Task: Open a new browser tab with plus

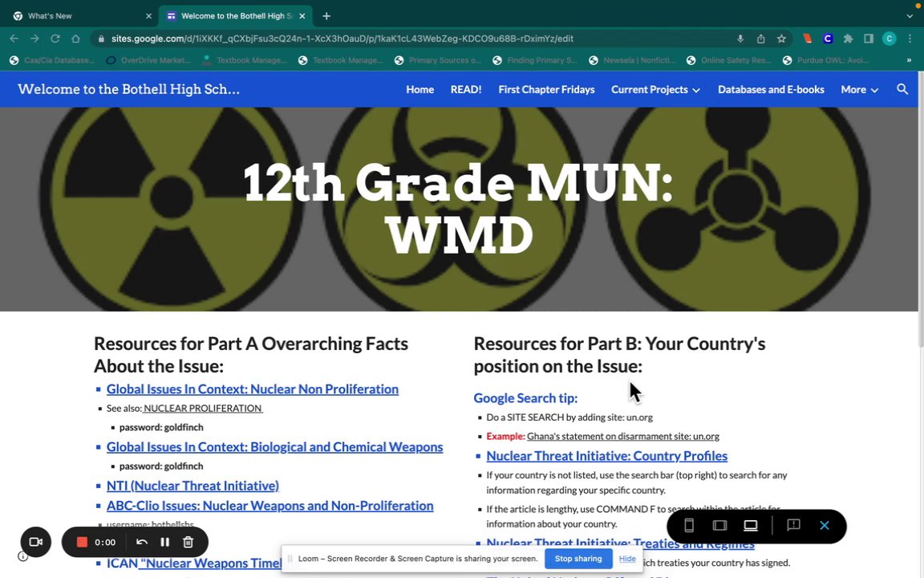Action: (326, 16)
